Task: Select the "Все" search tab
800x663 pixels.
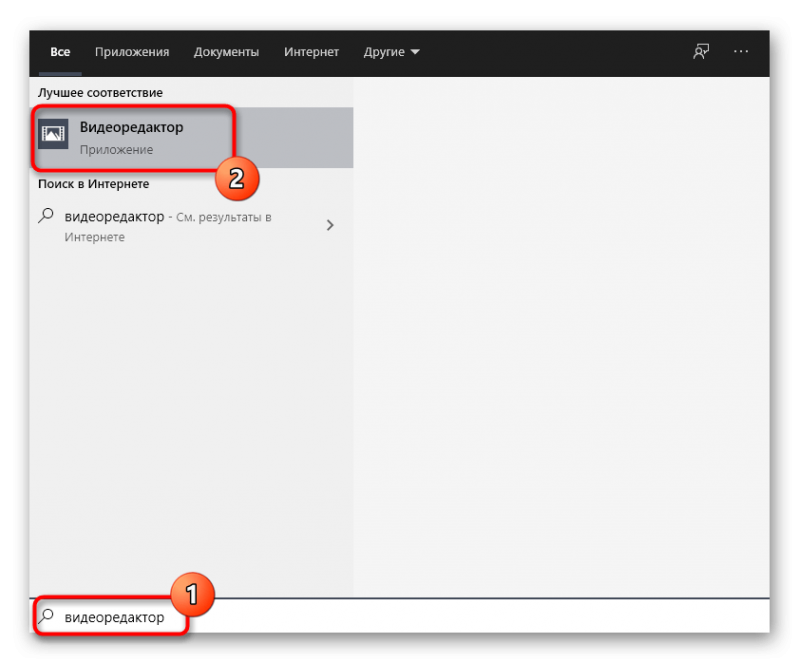Action: pos(60,52)
